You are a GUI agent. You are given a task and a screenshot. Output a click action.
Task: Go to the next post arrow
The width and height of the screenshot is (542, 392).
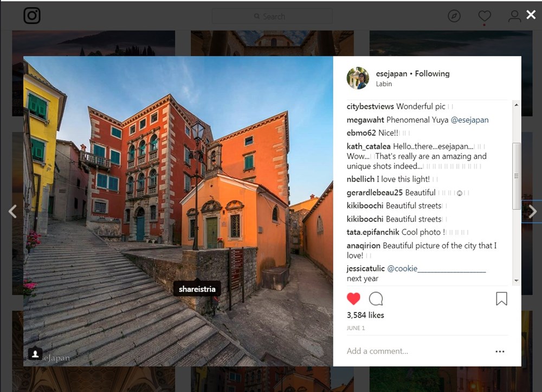[x=532, y=211]
